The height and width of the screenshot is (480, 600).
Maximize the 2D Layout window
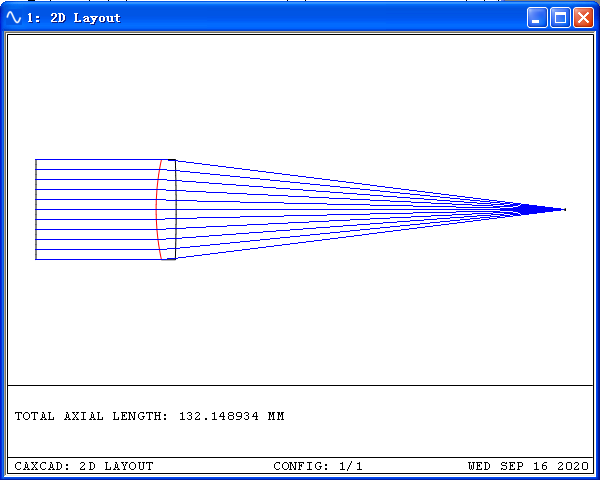(x=560, y=18)
